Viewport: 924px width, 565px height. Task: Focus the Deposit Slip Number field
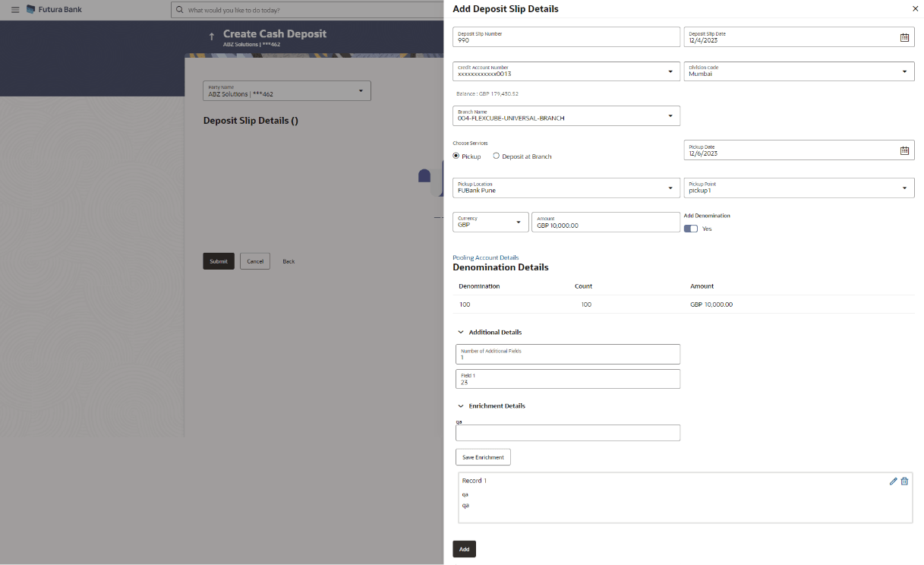click(568, 37)
